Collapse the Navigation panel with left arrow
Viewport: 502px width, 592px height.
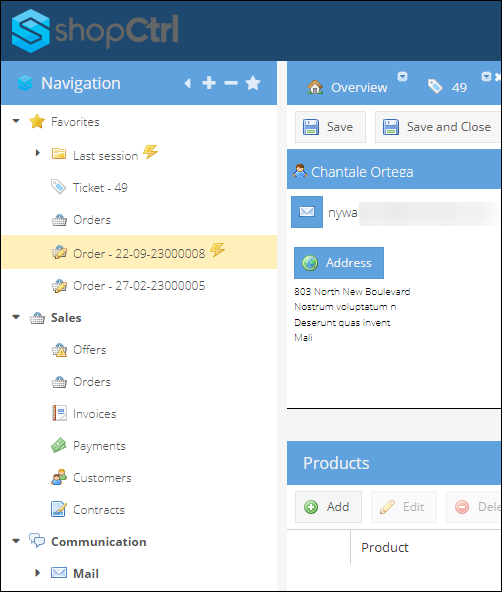(188, 83)
